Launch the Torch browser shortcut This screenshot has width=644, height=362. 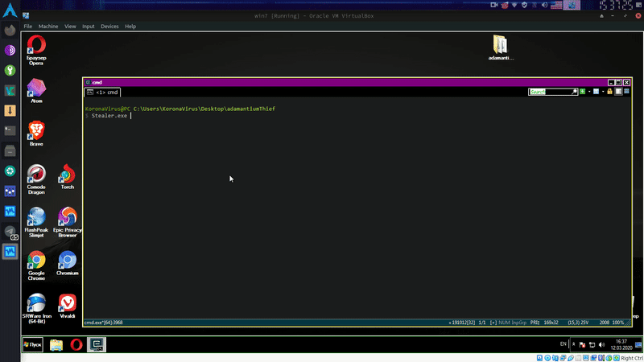(68, 176)
